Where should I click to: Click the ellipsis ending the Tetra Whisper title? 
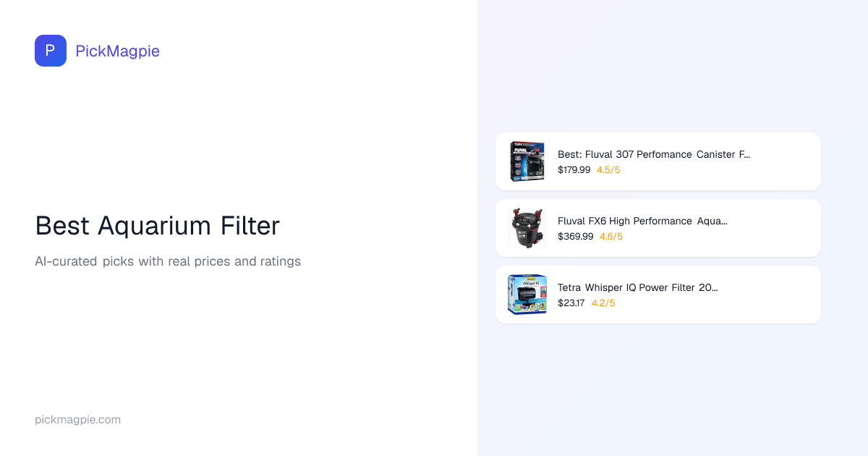(x=715, y=288)
